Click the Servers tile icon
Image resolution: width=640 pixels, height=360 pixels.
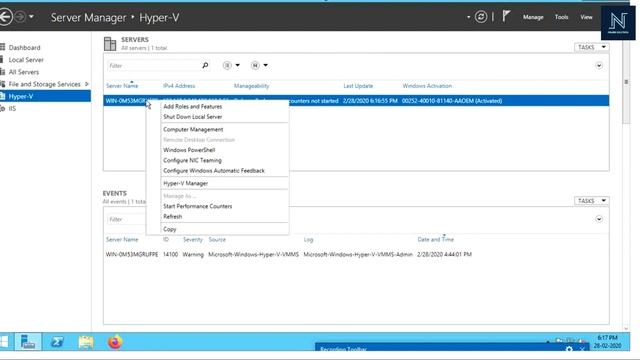click(x=110, y=44)
